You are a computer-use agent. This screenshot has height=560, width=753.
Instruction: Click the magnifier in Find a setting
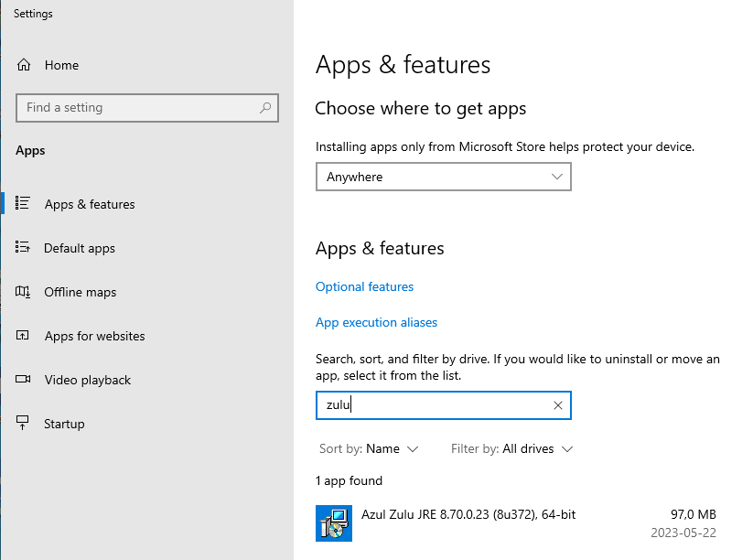[266, 107]
